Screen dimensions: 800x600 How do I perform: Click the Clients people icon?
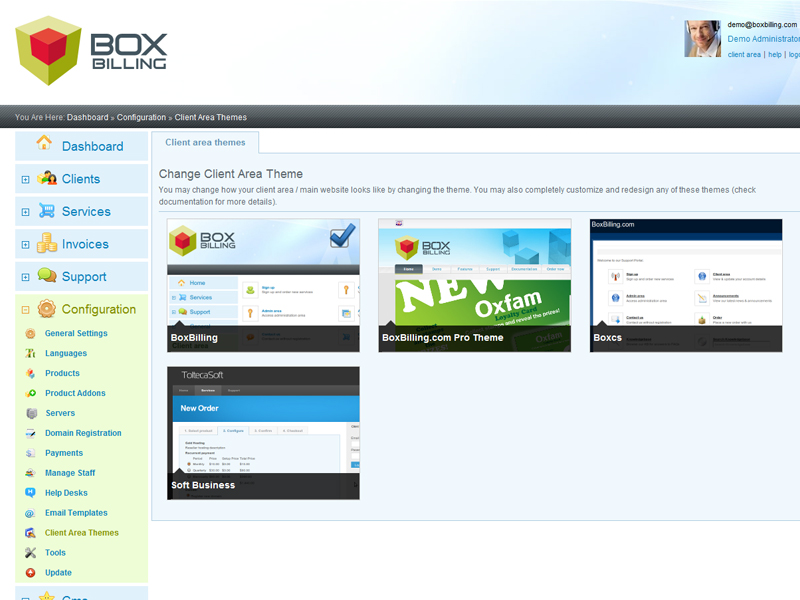tap(47, 178)
